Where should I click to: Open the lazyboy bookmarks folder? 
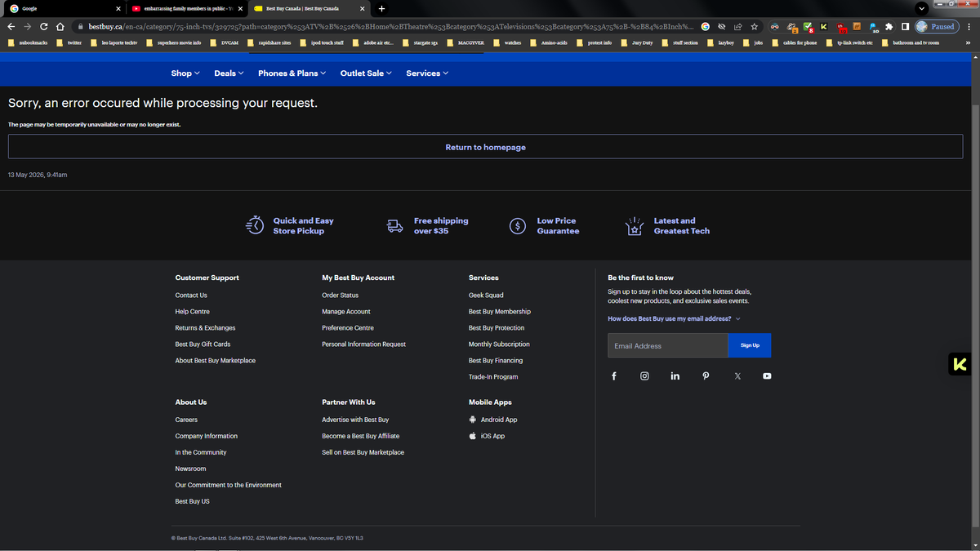[720, 42]
